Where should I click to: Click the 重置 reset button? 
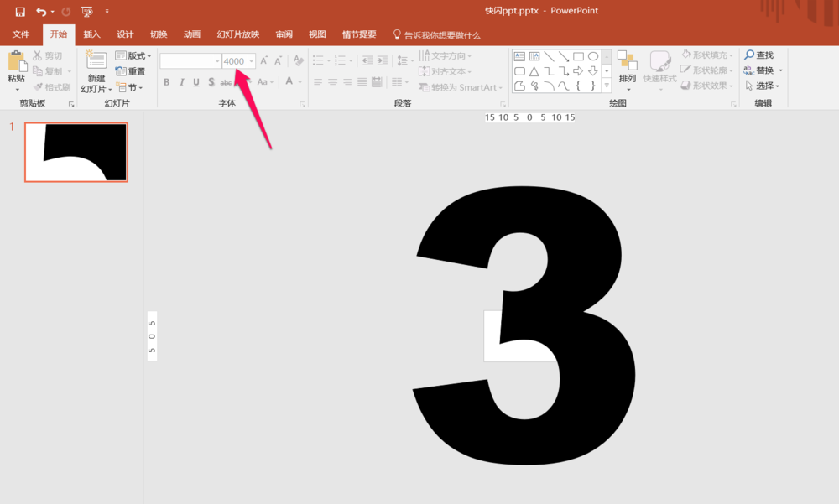[130, 71]
